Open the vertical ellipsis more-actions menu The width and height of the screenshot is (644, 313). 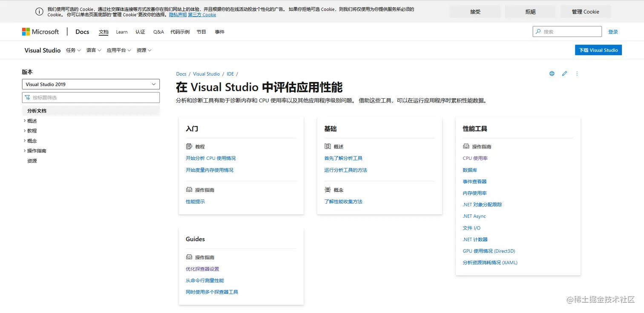(577, 74)
